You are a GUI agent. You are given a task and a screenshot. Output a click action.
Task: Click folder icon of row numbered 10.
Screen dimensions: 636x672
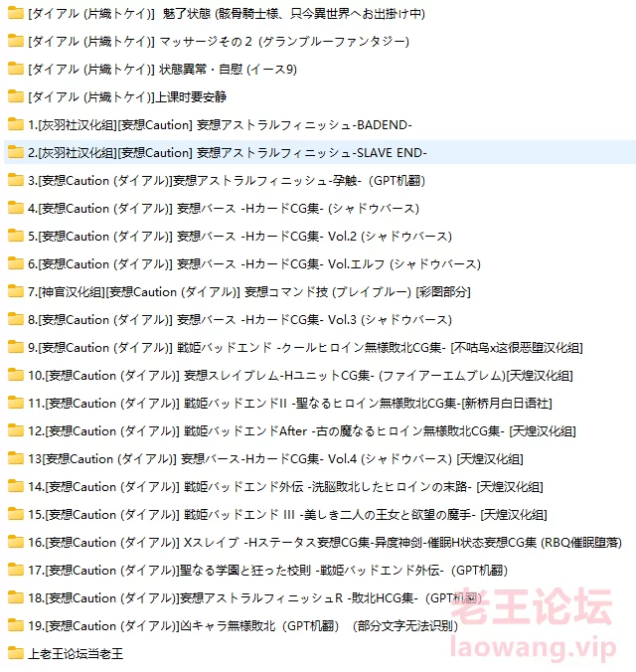(16, 376)
